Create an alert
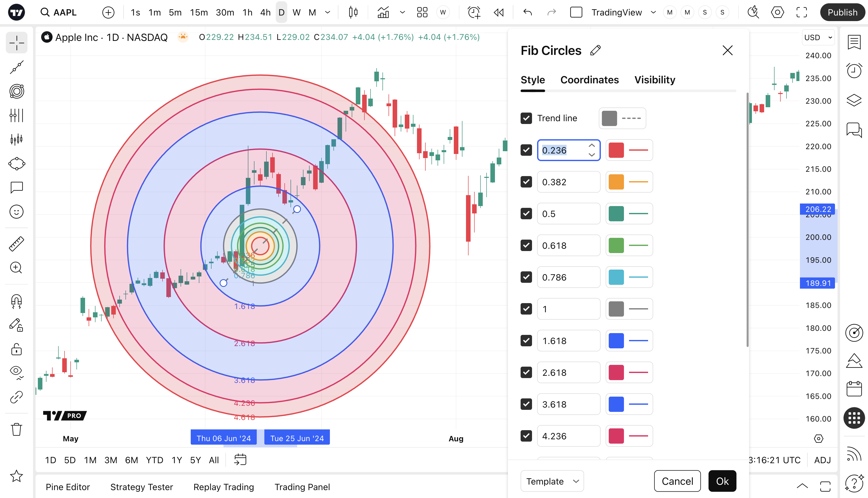The height and width of the screenshot is (498, 868). pyautogui.click(x=474, y=13)
